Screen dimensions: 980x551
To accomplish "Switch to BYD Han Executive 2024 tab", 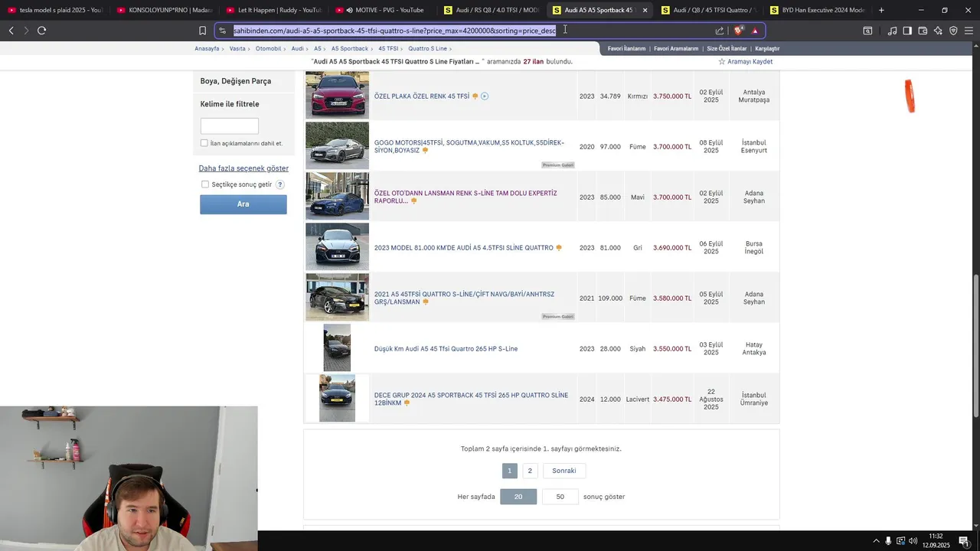I will click(x=818, y=10).
